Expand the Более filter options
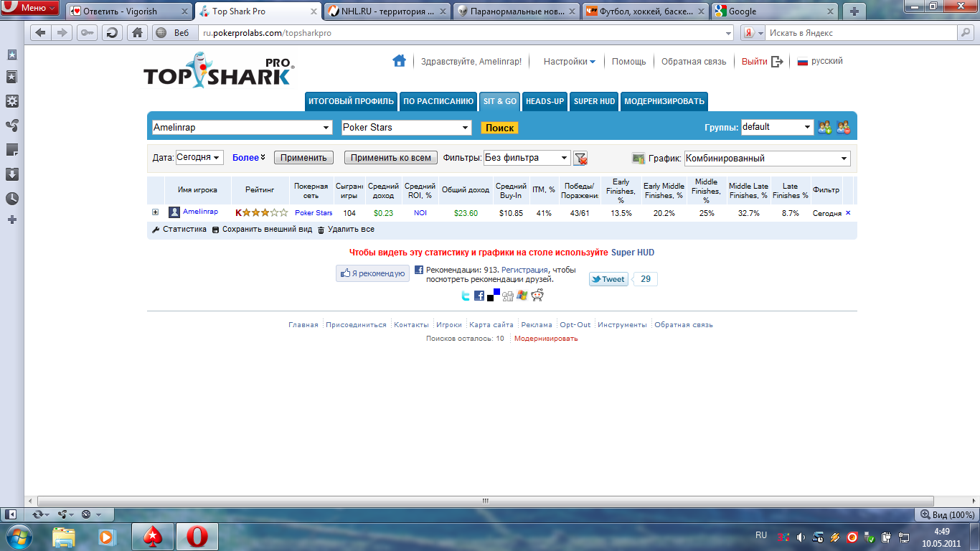The height and width of the screenshot is (551, 980). (248, 158)
